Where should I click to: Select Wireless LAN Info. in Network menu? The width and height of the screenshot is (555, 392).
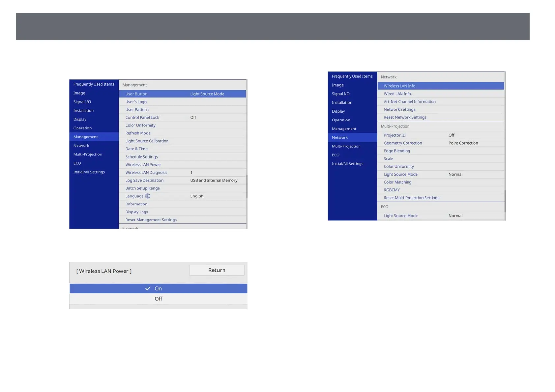coord(441,86)
